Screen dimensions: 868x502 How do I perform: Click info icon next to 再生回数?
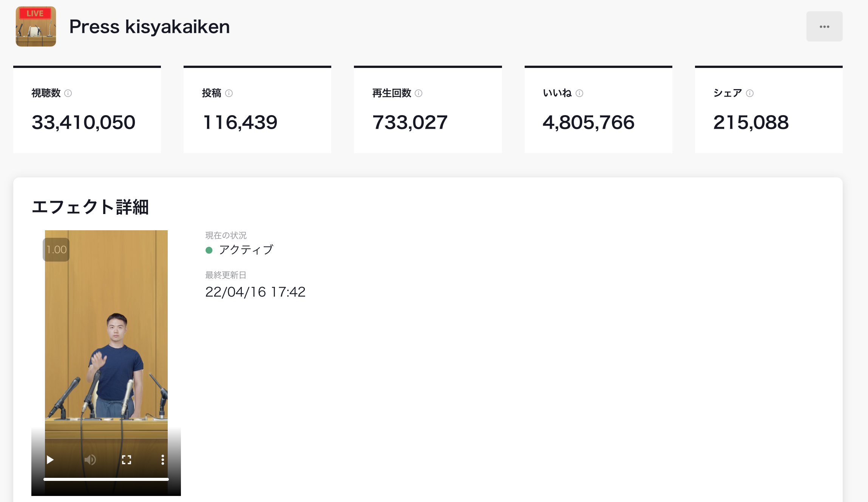tap(419, 93)
